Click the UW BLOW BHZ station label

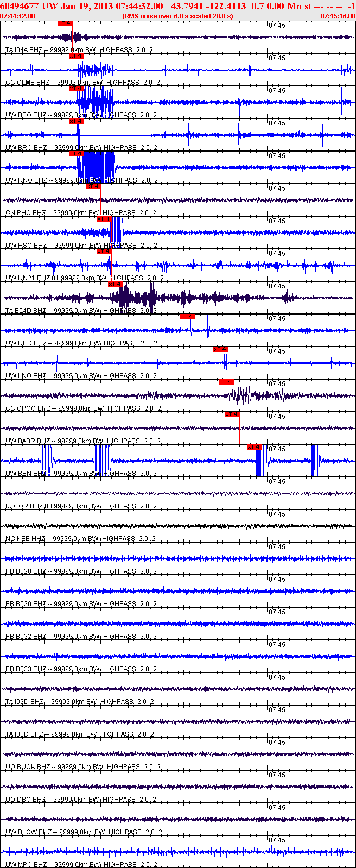pos(29,832)
